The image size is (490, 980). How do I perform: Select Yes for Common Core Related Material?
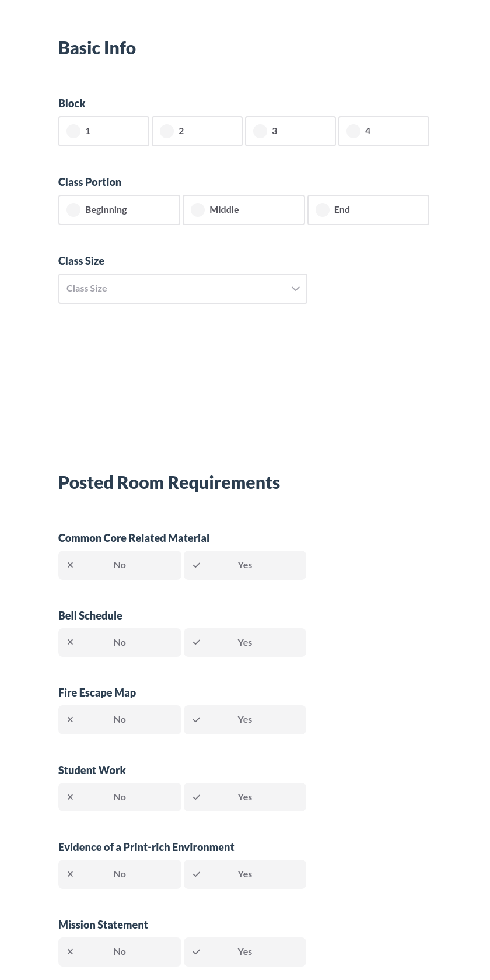(x=244, y=565)
